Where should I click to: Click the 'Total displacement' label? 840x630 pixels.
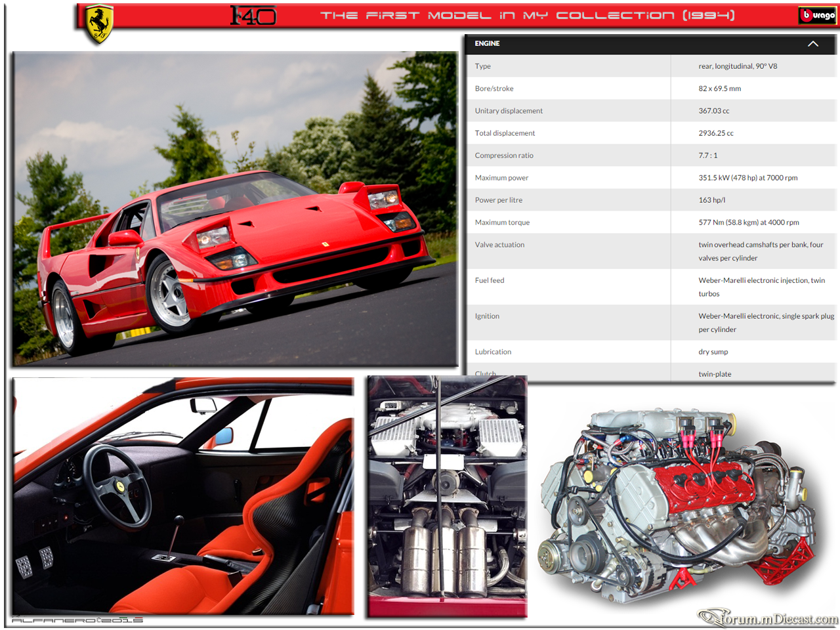coord(505,133)
